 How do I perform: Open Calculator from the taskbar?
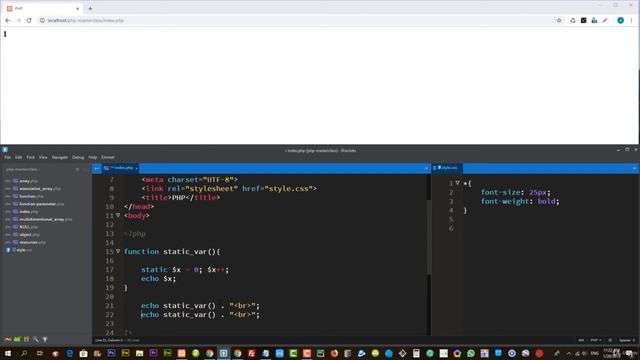(x=416, y=353)
